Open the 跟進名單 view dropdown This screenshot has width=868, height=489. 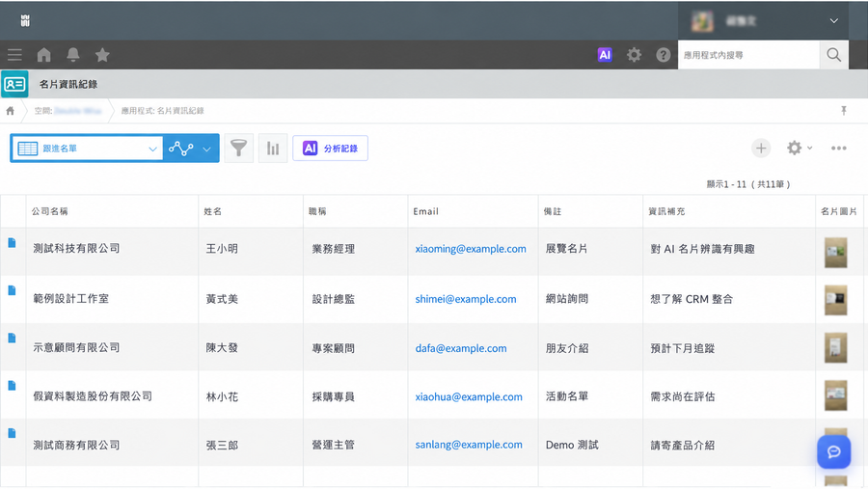87,149
